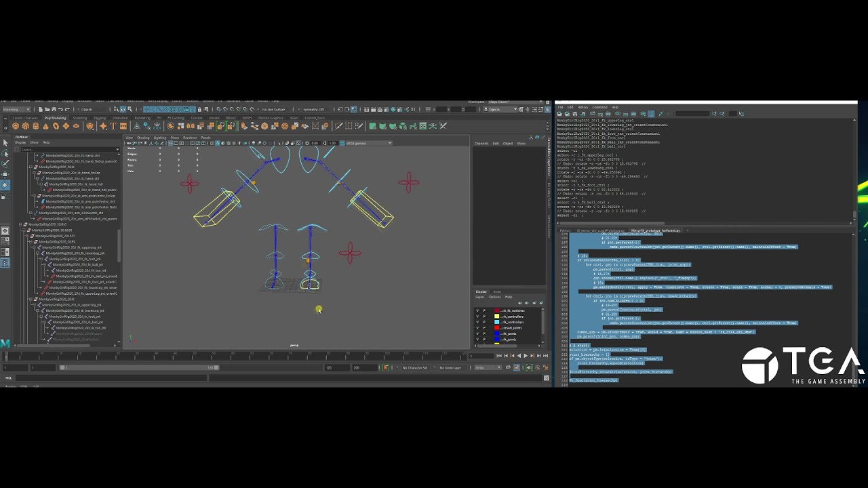868x488 pixels.
Task: Click the loop playback icon
Action: pyautogui.click(x=508, y=367)
